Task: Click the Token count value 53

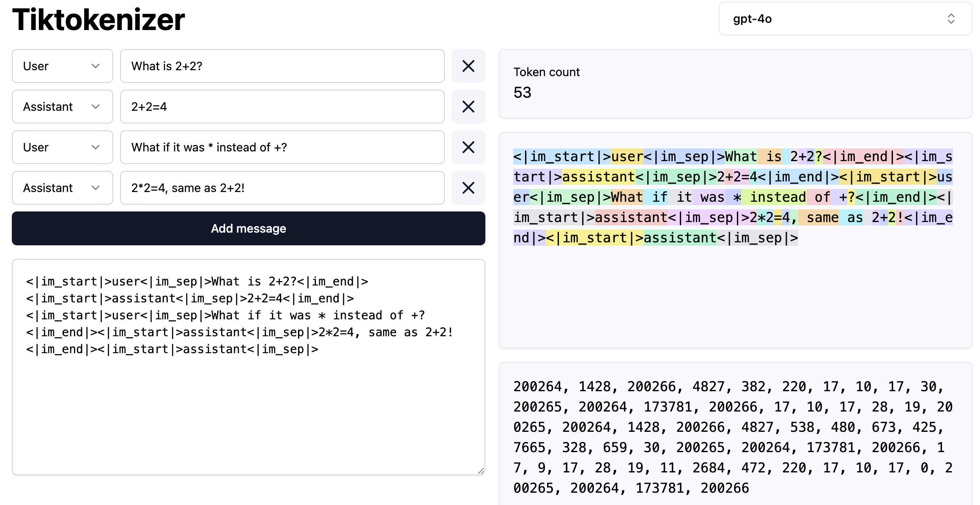Action: 522,93
